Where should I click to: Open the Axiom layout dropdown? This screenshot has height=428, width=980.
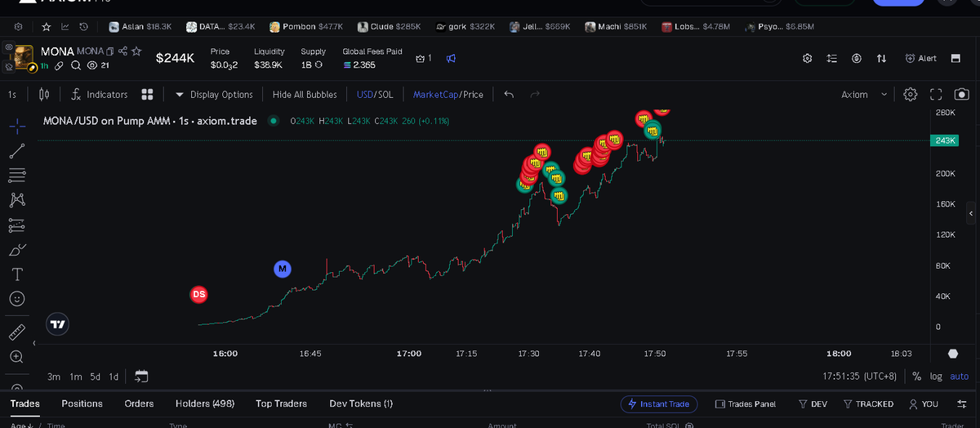tap(864, 95)
